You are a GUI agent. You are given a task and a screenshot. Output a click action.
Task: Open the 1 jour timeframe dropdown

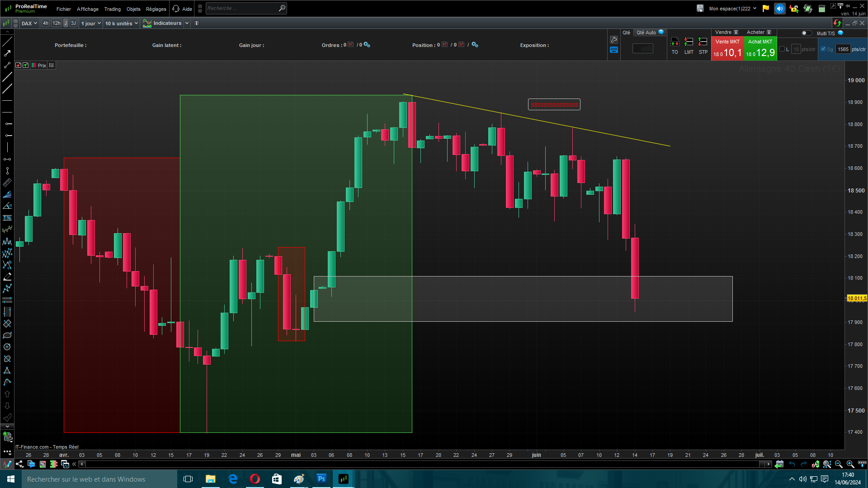point(91,23)
